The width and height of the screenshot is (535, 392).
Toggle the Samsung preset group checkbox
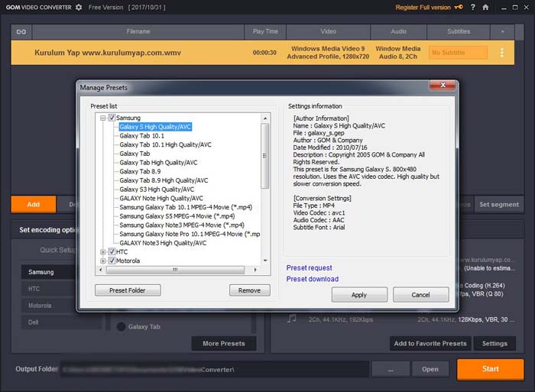point(112,118)
